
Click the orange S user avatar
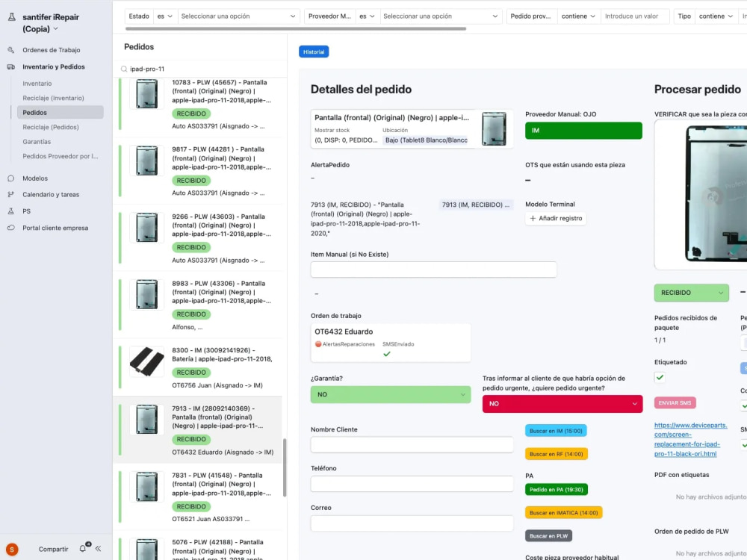tap(12, 550)
